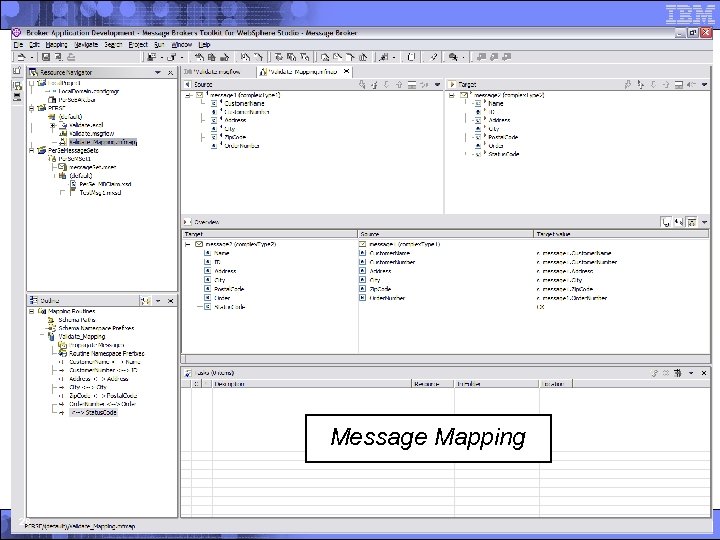Click the Tasks filter toolbar icon

point(678,373)
